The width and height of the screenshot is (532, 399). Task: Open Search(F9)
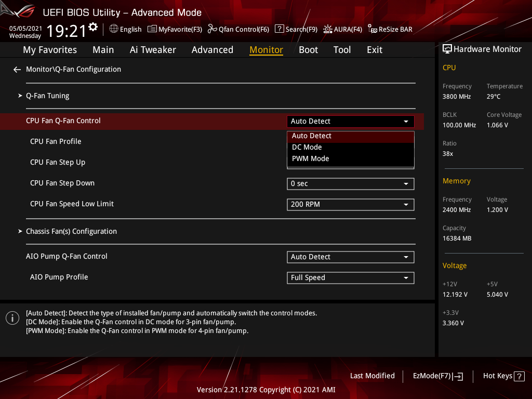(296, 29)
